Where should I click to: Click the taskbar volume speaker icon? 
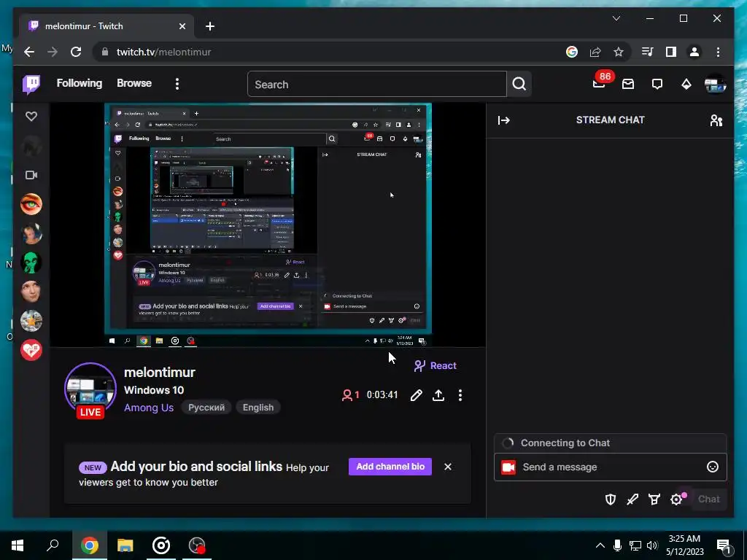click(x=652, y=545)
